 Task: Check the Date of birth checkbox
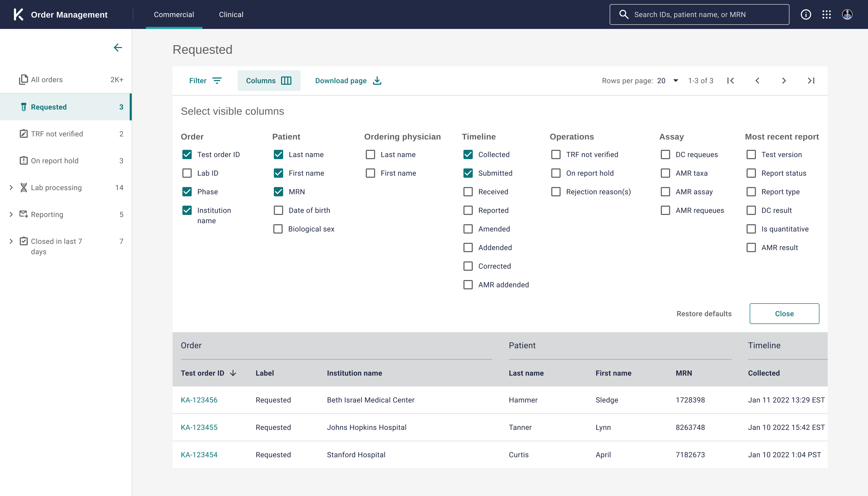(x=278, y=210)
